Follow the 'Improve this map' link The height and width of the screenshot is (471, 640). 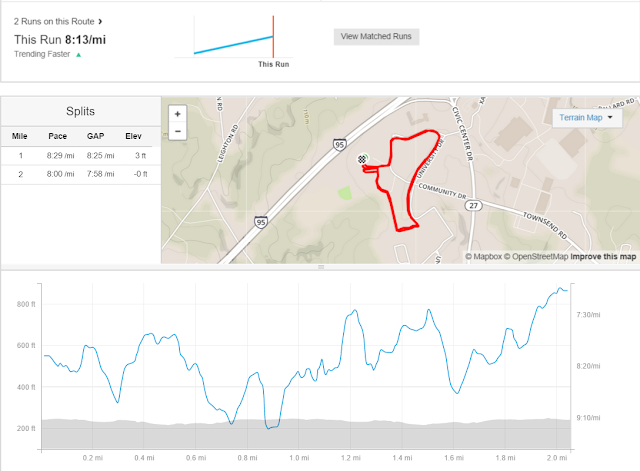(603, 257)
